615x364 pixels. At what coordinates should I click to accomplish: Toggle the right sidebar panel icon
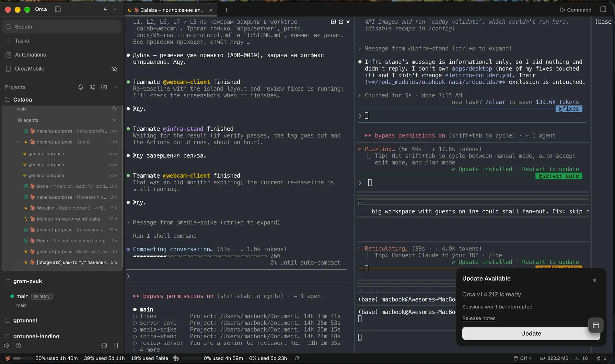[x=603, y=10]
